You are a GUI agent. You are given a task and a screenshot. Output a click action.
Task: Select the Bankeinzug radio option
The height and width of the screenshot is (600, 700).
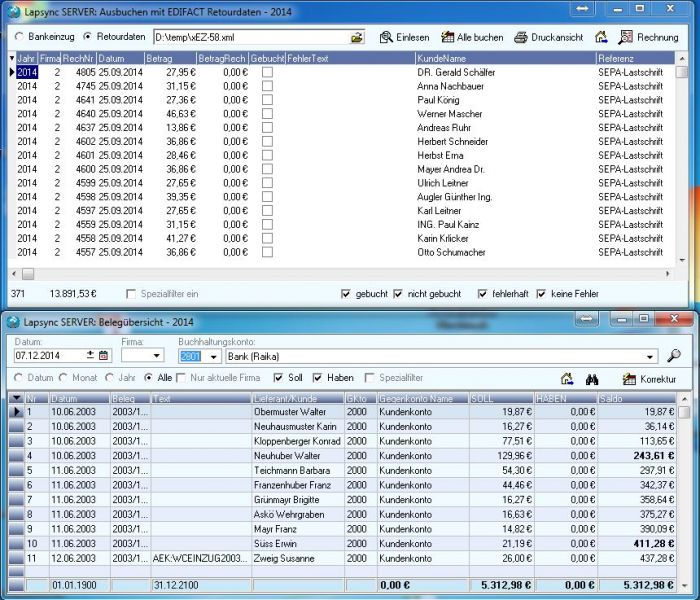pos(20,38)
